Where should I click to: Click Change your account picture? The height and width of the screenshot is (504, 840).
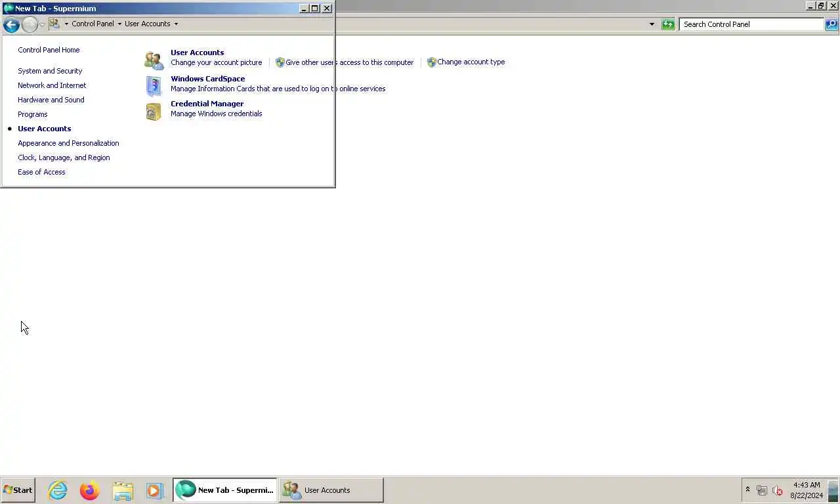pyautogui.click(x=216, y=62)
